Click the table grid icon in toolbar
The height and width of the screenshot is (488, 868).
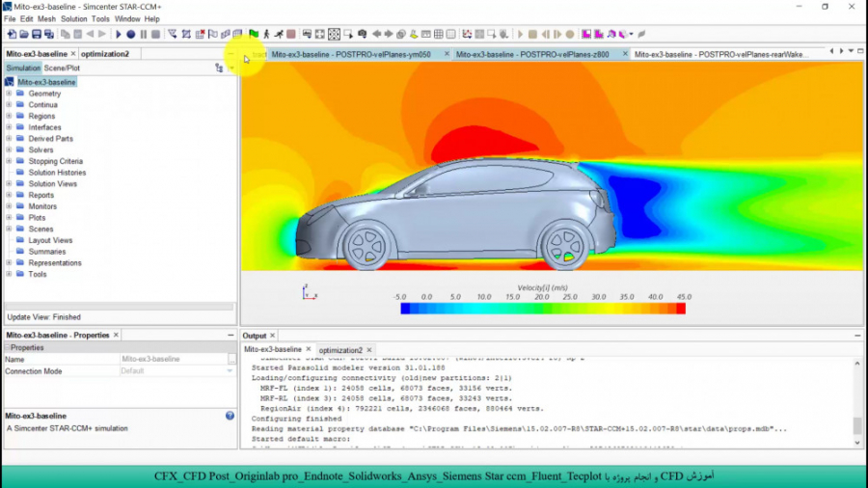439,35
